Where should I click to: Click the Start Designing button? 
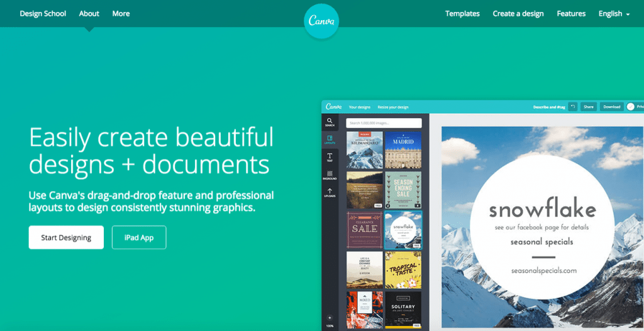coord(66,237)
